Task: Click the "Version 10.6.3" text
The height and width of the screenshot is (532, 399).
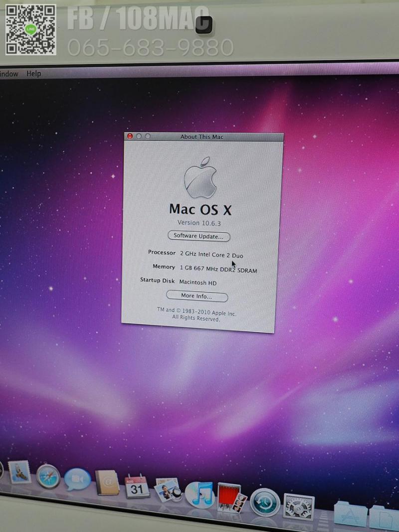Action: 199,223
